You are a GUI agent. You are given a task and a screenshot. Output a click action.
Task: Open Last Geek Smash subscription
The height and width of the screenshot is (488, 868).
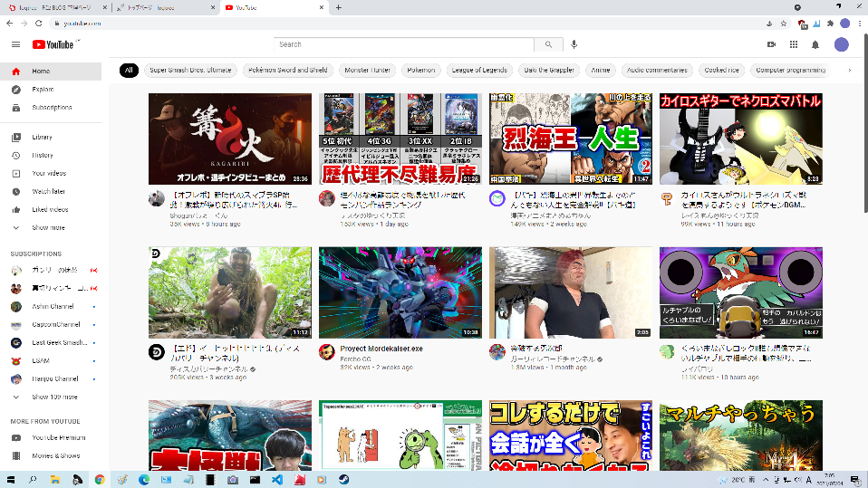point(51,342)
